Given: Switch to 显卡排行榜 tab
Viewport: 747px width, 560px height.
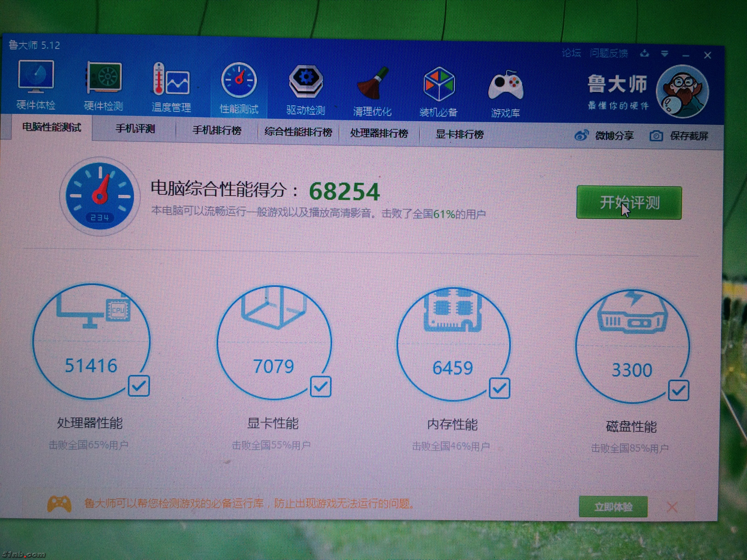Looking at the screenshot, I should coord(460,134).
